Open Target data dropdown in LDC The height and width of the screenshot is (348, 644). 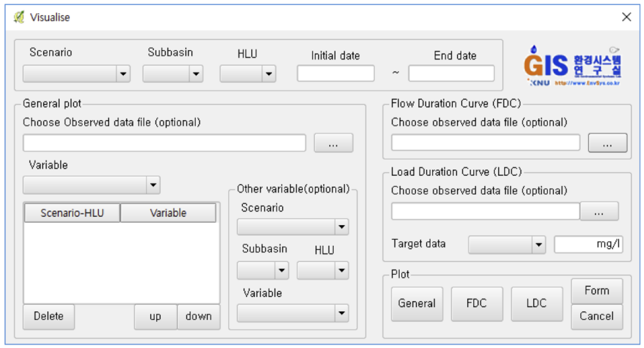tap(507, 245)
